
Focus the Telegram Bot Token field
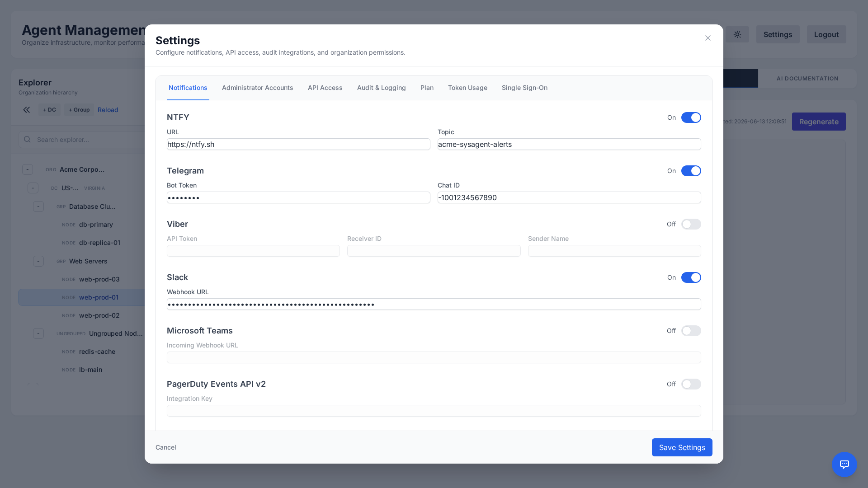point(298,197)
